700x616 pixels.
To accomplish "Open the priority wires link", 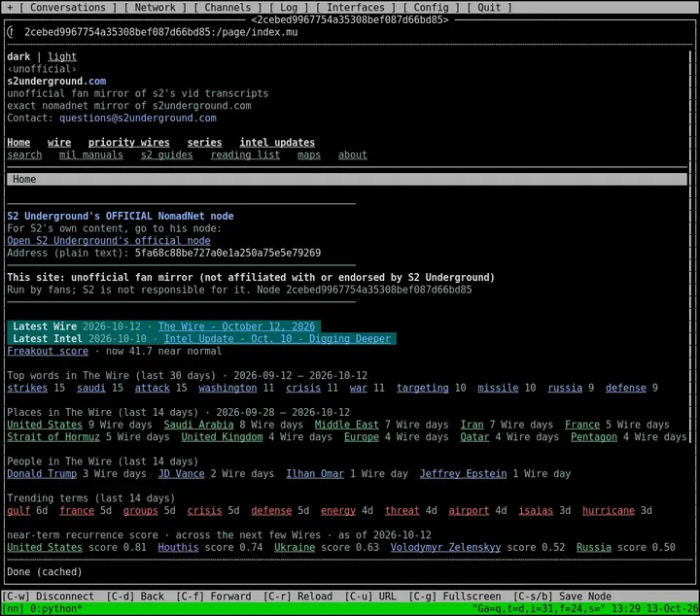I will (x=129, y=143).
